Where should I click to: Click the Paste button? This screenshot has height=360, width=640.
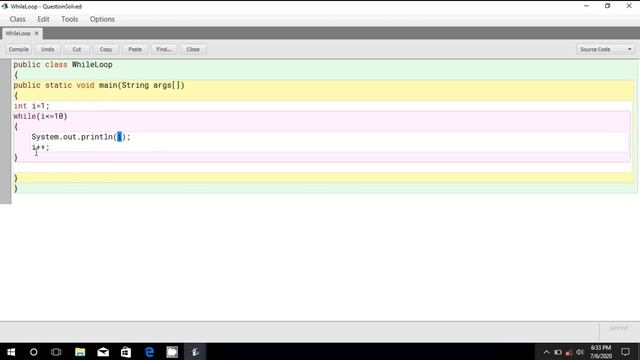tap(135, 49)
